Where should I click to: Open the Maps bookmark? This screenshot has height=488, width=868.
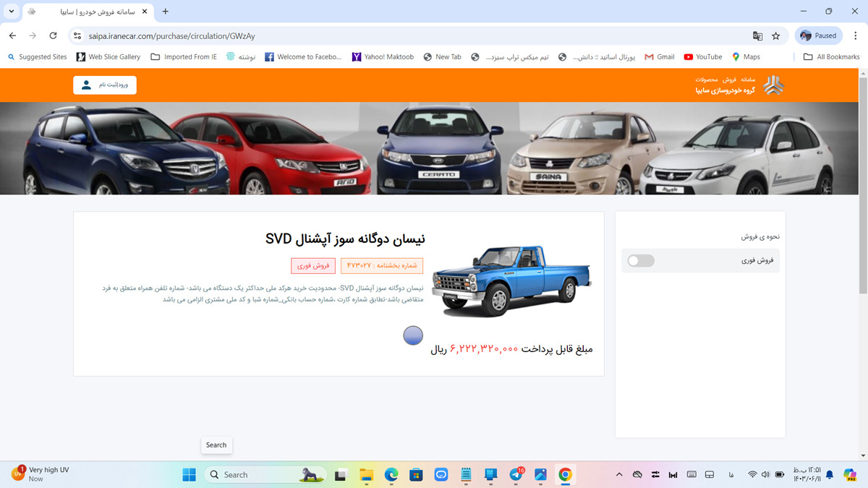tap(746, 56)
